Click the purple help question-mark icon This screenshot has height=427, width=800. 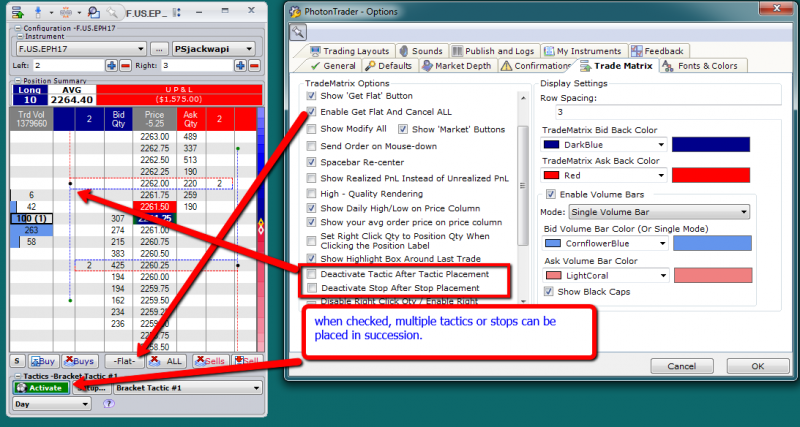point(108,404)
